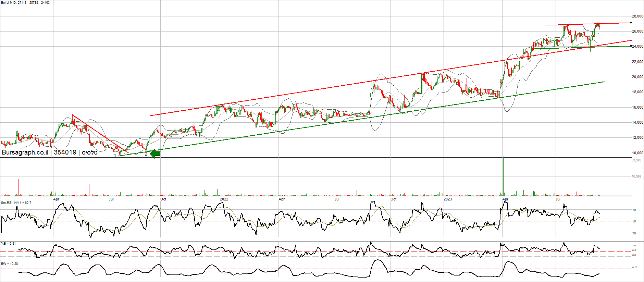The height and width of the screenshot is (282, 644).
Task: Click the Bursagraph.co.il watermark text
Action: click(x=25, y=152)
